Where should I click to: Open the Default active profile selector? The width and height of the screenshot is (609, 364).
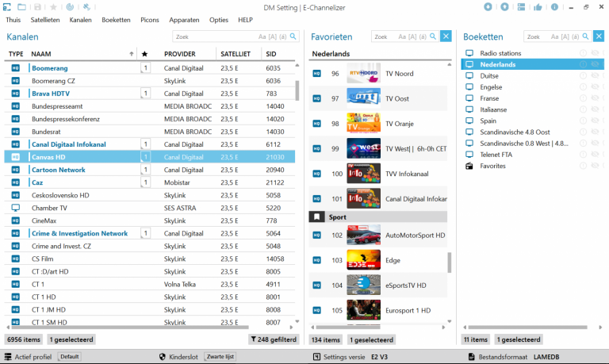(x=69, y=357)
